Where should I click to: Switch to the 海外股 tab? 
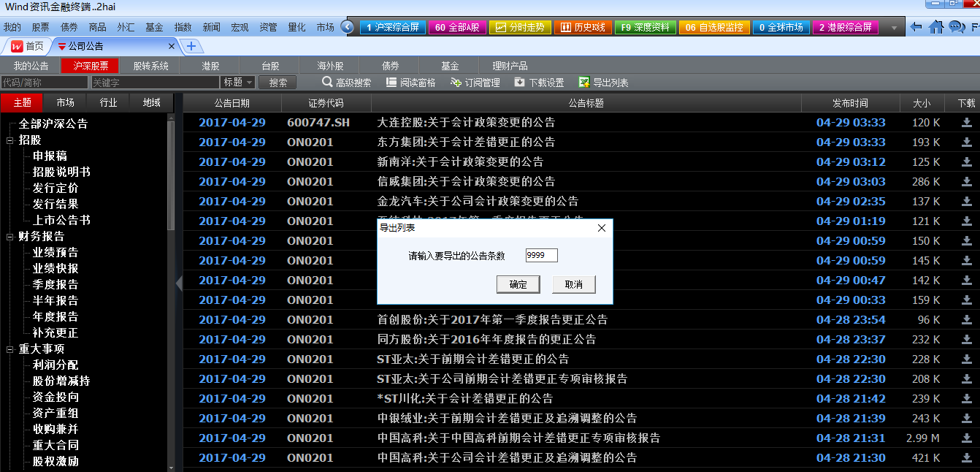(x=330, y=66)
